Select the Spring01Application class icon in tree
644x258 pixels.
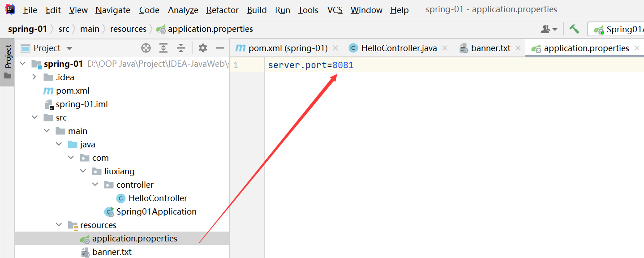click(109, 212)
